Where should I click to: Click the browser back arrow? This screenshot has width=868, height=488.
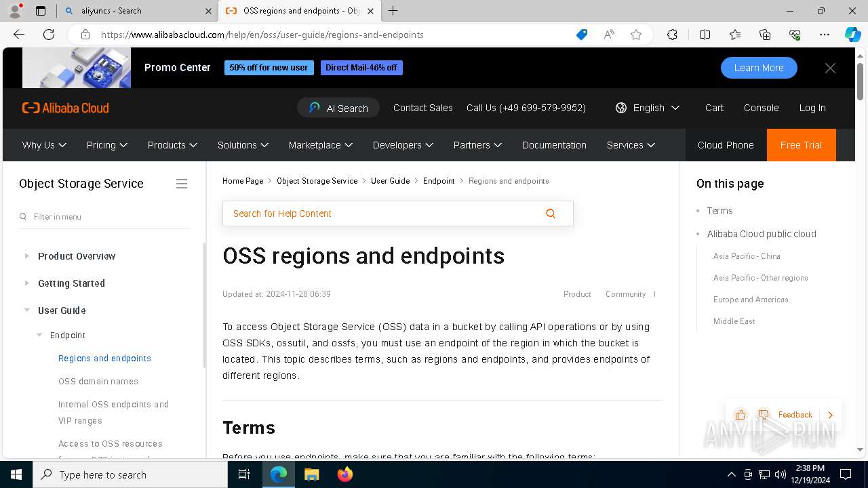pos(19,35)
